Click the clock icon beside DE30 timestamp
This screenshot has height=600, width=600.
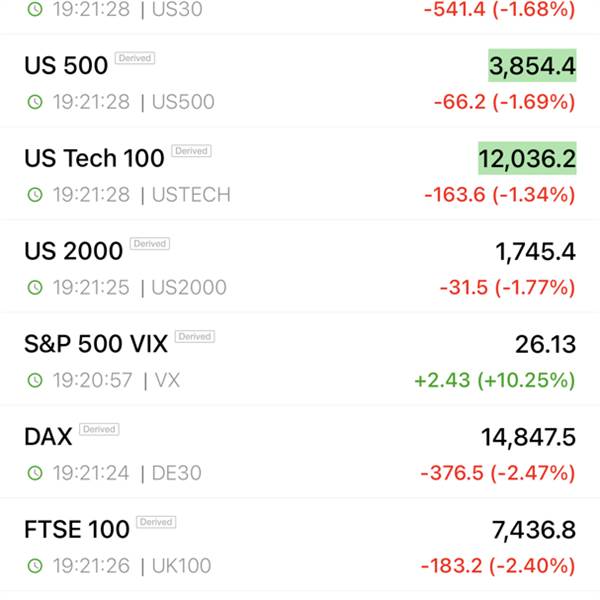coord(35,473)
